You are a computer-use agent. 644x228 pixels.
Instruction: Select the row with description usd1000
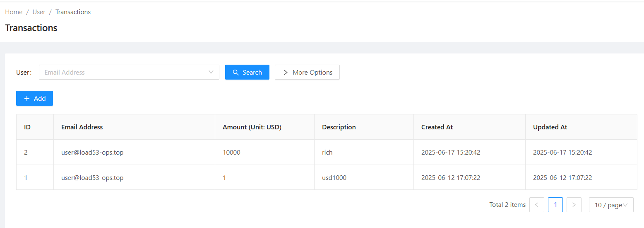click(334, 178)
